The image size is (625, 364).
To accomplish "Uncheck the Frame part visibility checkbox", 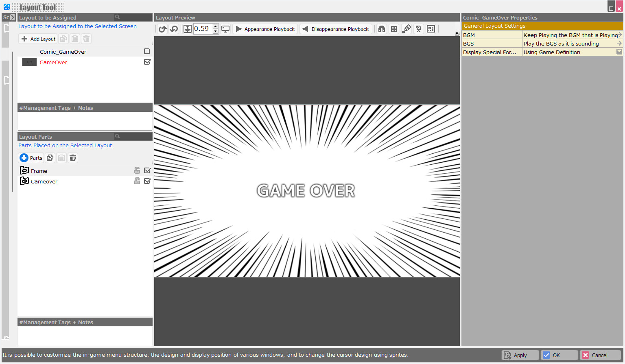I will 147,170.
